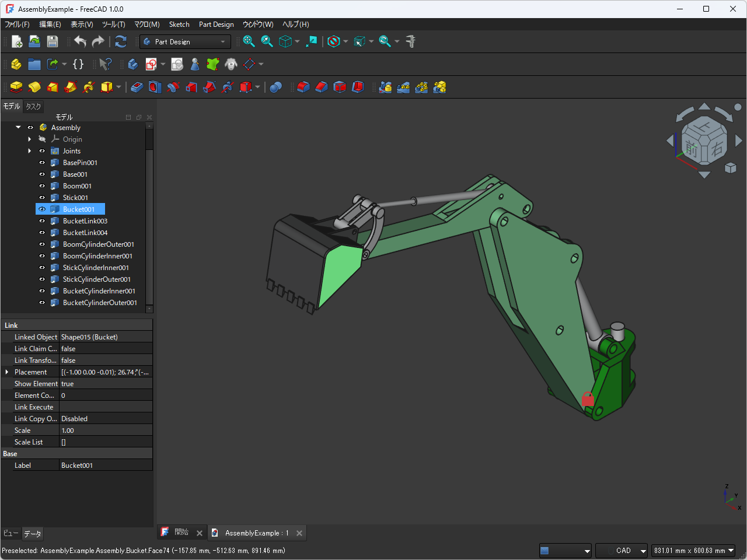This screenshot has width=747, height=560.
Task: Open the Sketch menu
Action: [179, 24]
